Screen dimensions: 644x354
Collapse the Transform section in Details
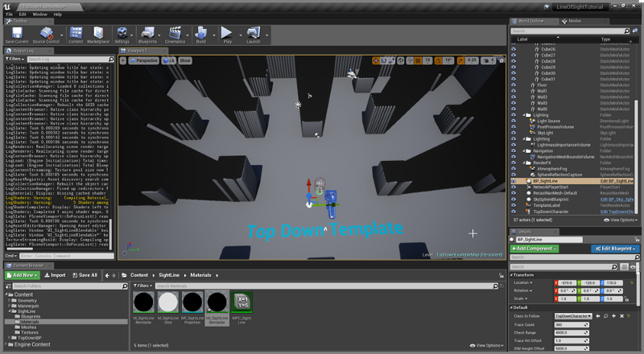512,274
